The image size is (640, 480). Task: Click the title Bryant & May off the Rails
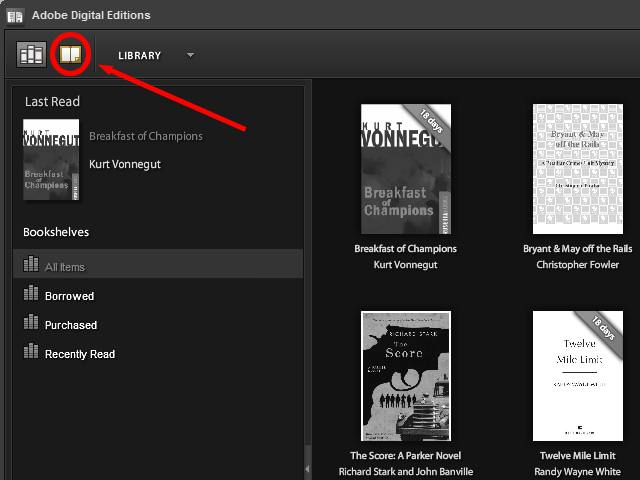pyautogui.click(x=578, y=249)
